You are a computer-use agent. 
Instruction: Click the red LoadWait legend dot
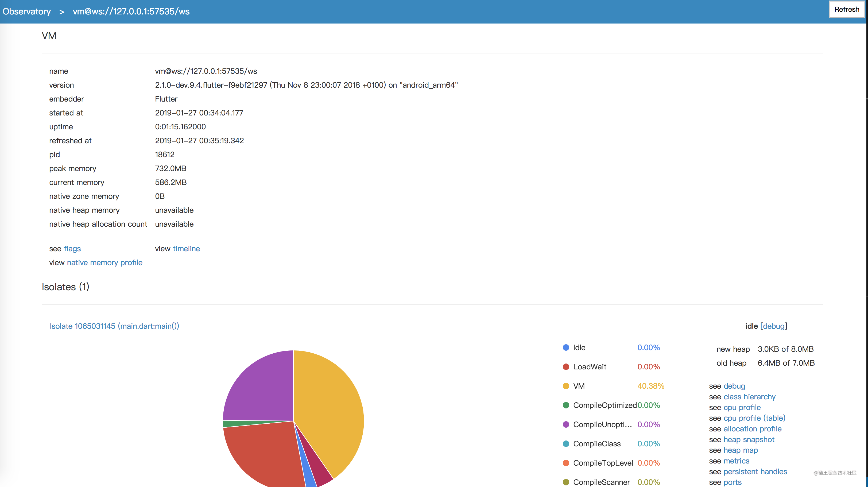coord(566,367)
